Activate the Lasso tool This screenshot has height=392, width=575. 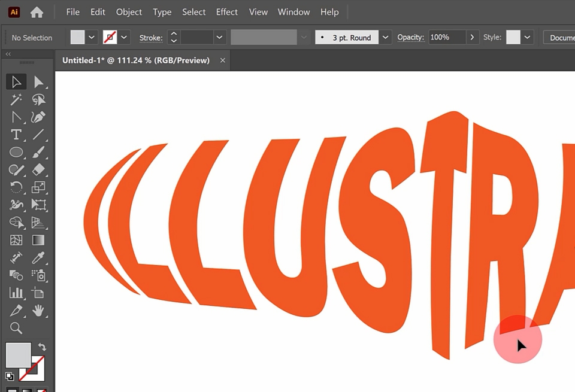coord(38,99)
